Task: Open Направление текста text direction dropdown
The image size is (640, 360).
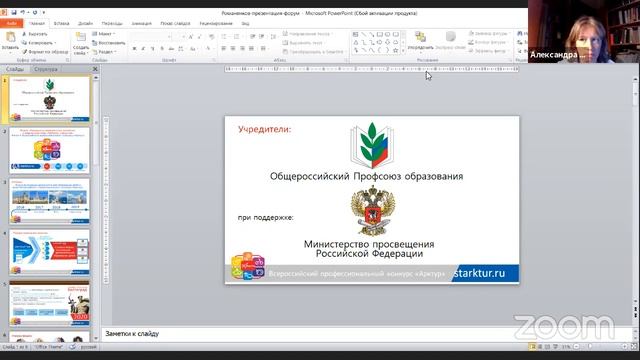Action: [x=308, y=33]
